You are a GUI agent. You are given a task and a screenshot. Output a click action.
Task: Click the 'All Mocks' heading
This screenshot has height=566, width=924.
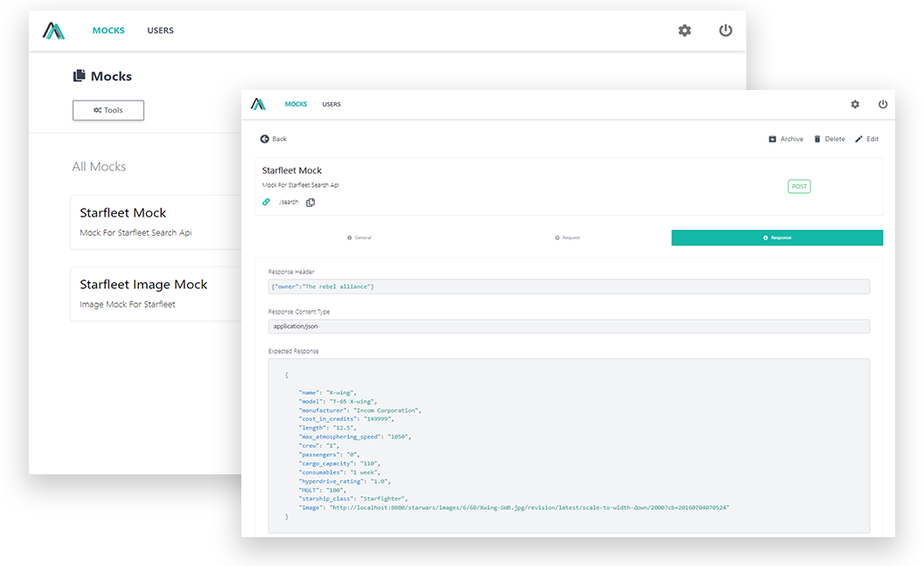pos(99,167)
